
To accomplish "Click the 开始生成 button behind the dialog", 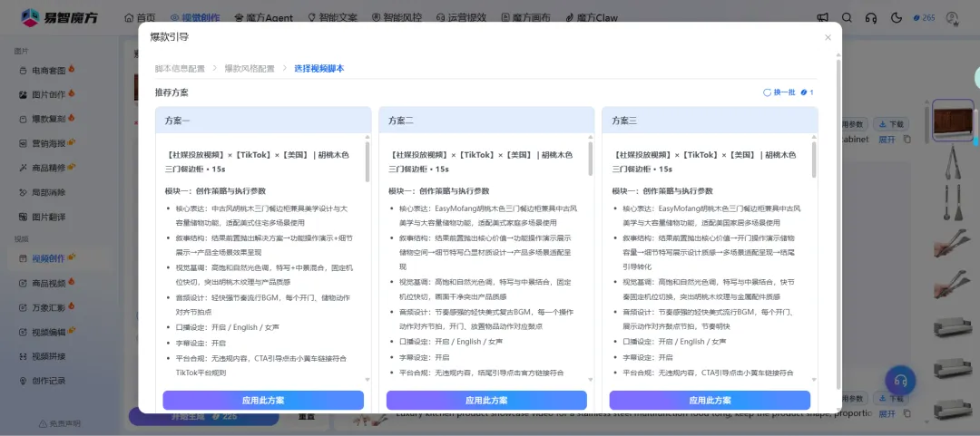I will 204,417.
